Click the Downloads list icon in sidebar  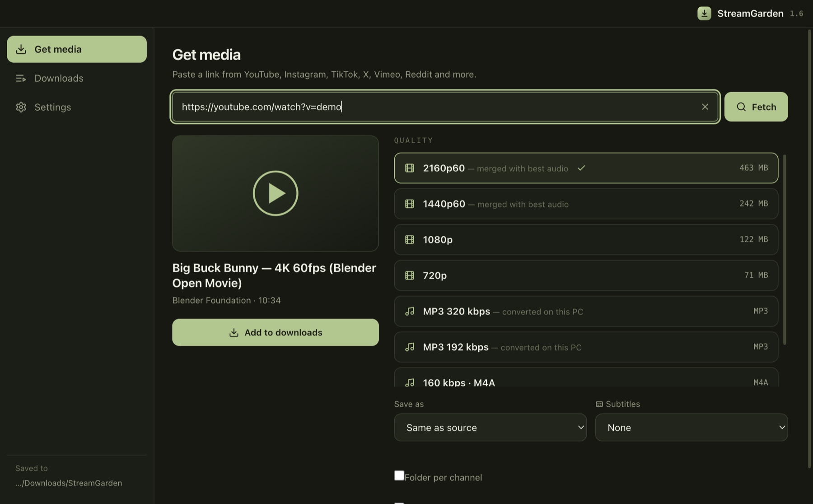[x=21, y=78]
